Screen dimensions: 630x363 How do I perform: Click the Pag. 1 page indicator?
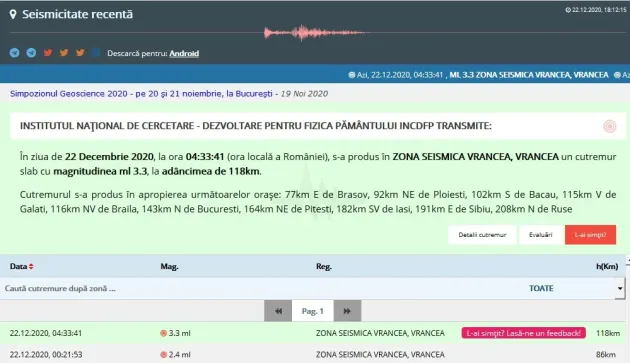click(x=313, y=311)
